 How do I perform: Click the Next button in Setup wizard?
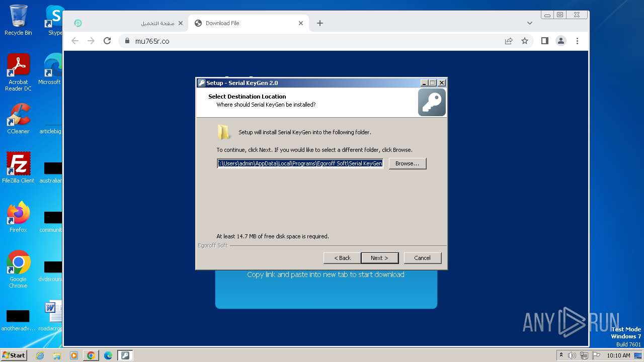[380, 258]
